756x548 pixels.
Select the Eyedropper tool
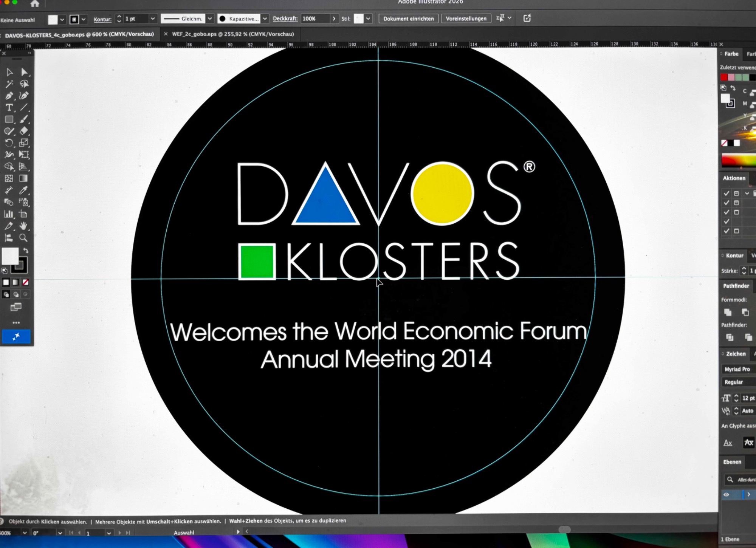[x=23, y=190]
